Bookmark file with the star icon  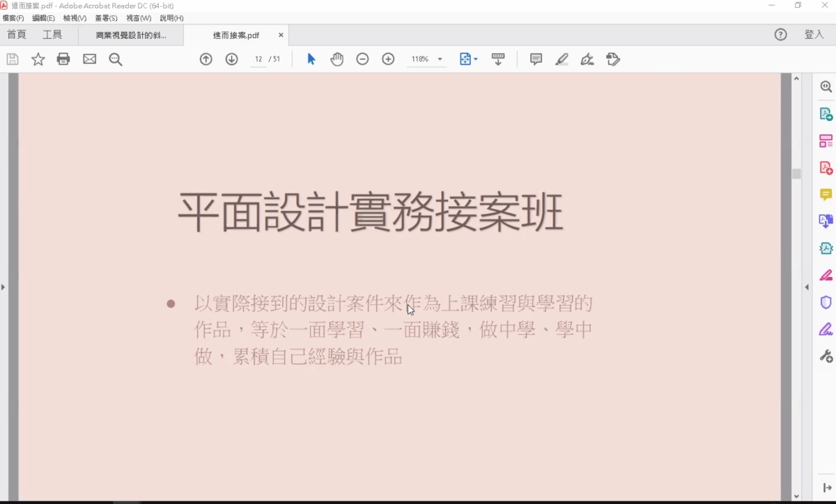coord(38,59)
